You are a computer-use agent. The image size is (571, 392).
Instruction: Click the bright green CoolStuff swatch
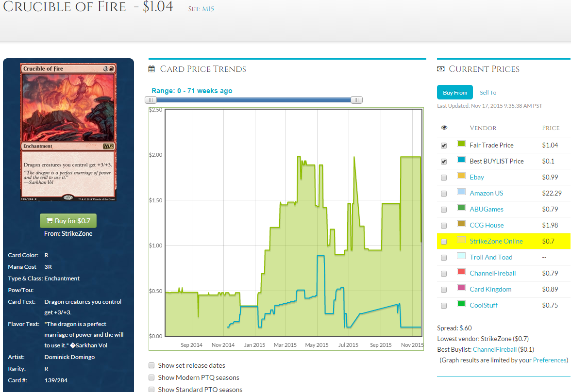pos(461,304)
